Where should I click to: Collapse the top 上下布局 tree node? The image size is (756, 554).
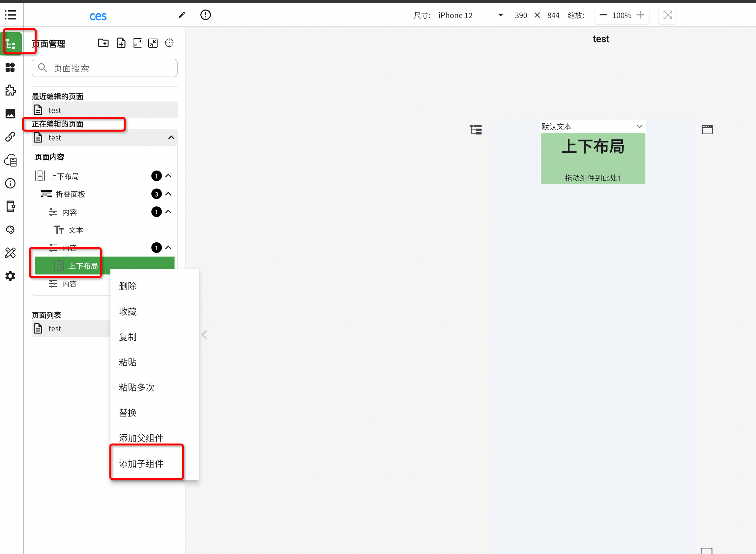click(168, 176)
